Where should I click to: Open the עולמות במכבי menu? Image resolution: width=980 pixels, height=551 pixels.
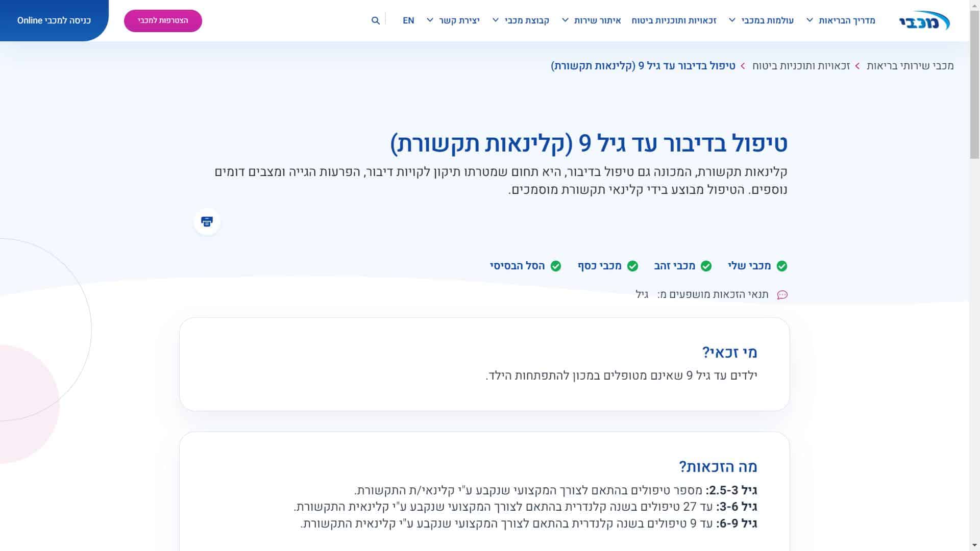pyautogui.click(x=768, y=20)
